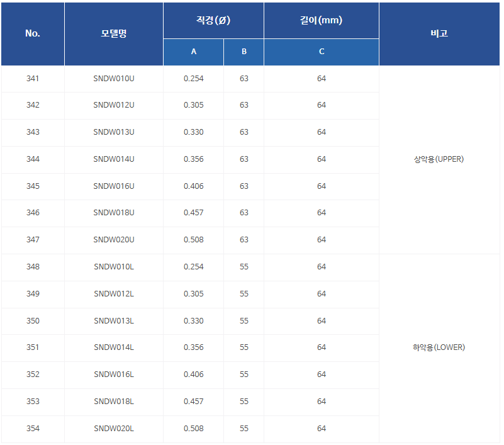Click the 길이(mm) header cell
This screenshot has height=445, width=504.
tap(321, 20)
